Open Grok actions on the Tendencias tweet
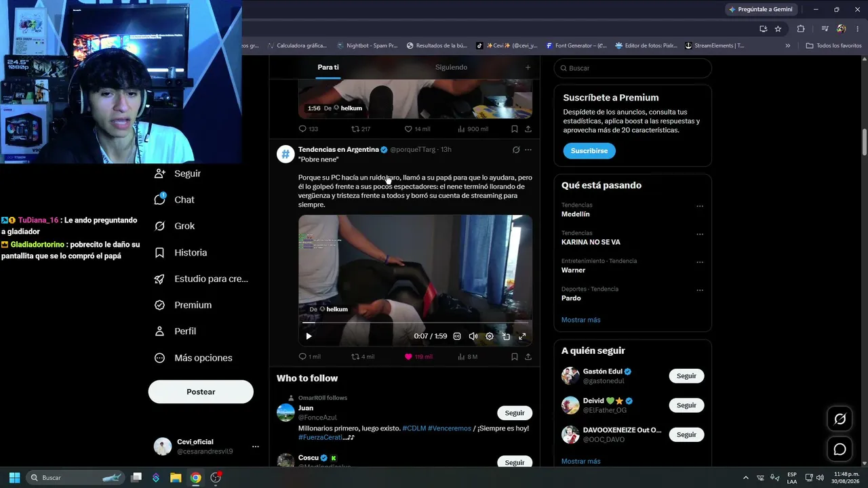The height and width of the screenshot is (488, 868). (x=516, y=150)
